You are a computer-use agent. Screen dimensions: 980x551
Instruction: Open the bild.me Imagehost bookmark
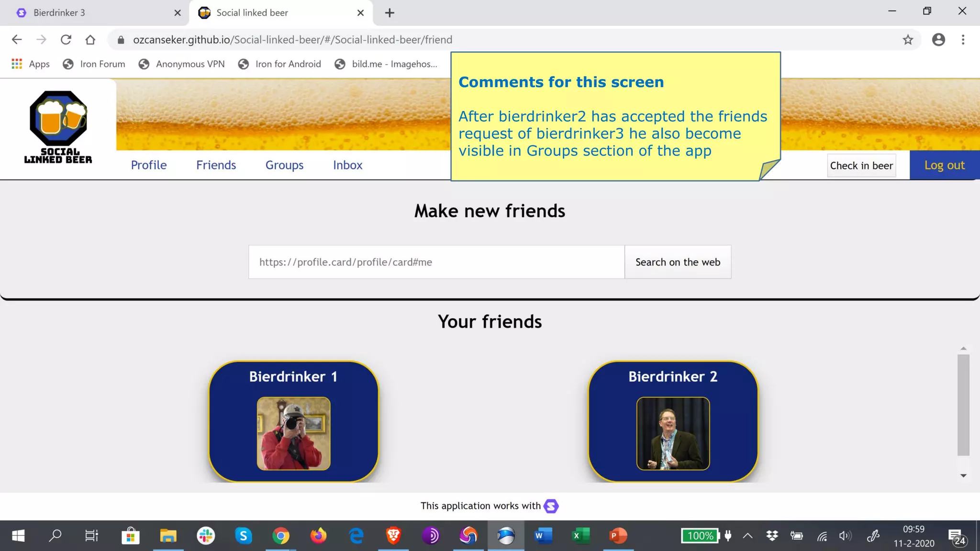(x=386, y=64)
